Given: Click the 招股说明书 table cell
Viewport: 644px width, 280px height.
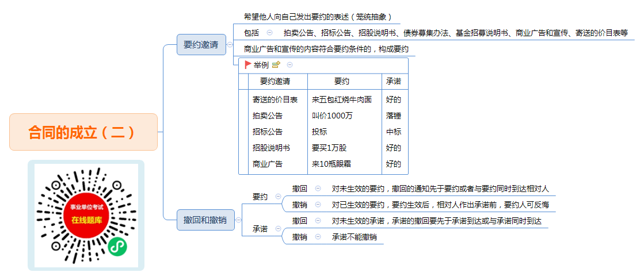Looking at the screenshot, I should point(271,148).
